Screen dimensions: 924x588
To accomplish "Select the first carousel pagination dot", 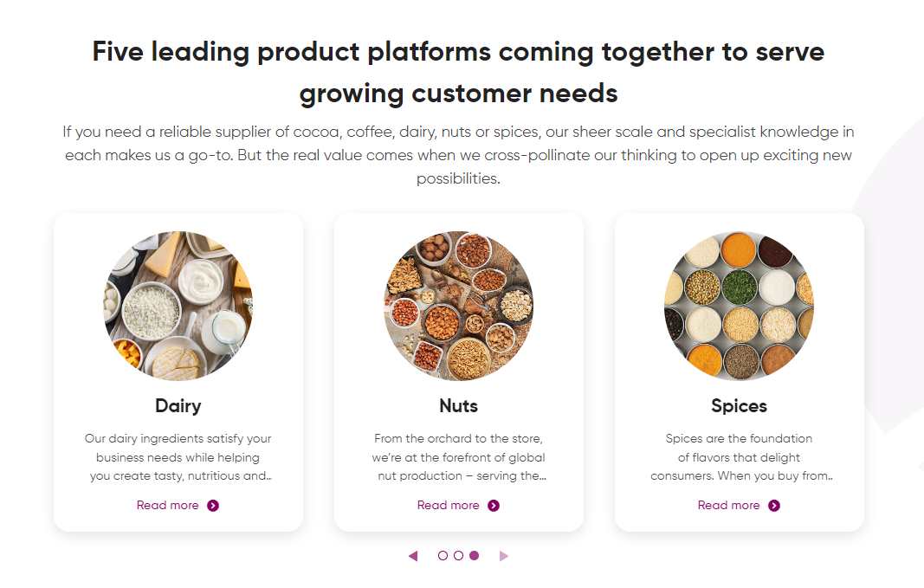I will coord(443,556).
